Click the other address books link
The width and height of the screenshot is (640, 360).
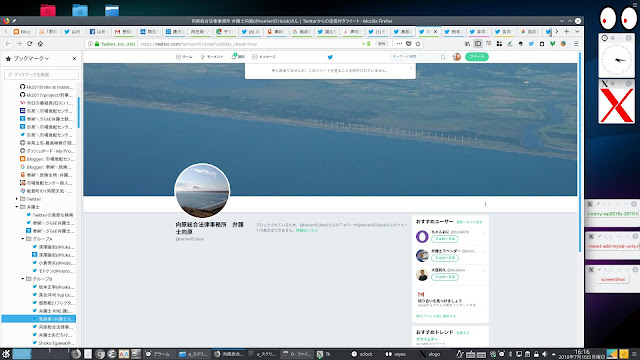tap(436, 316)
